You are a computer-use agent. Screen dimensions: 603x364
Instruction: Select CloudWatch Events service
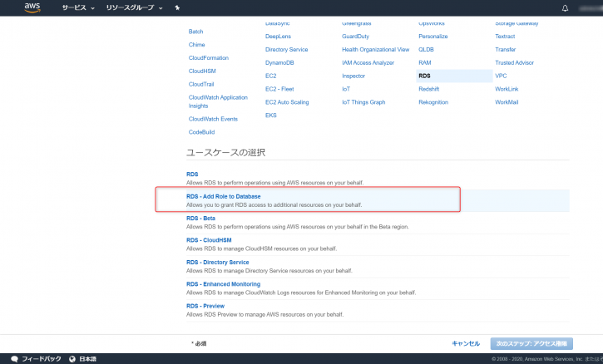213,119
